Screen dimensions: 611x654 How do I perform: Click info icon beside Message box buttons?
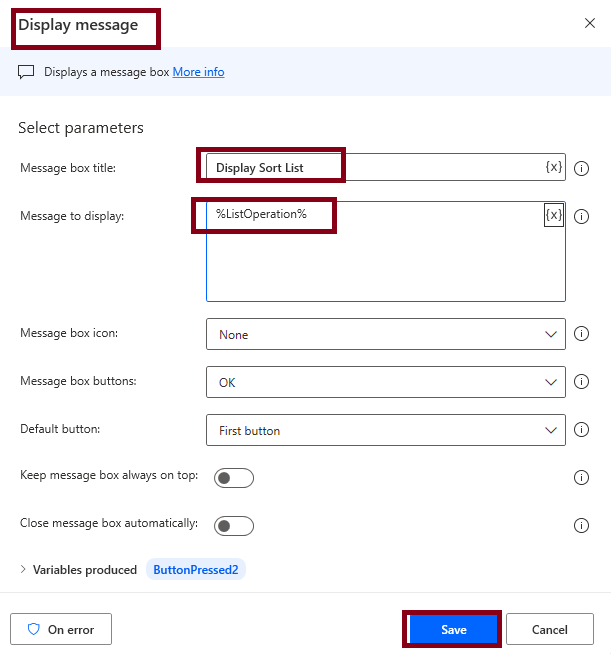[x=581, y=382]
